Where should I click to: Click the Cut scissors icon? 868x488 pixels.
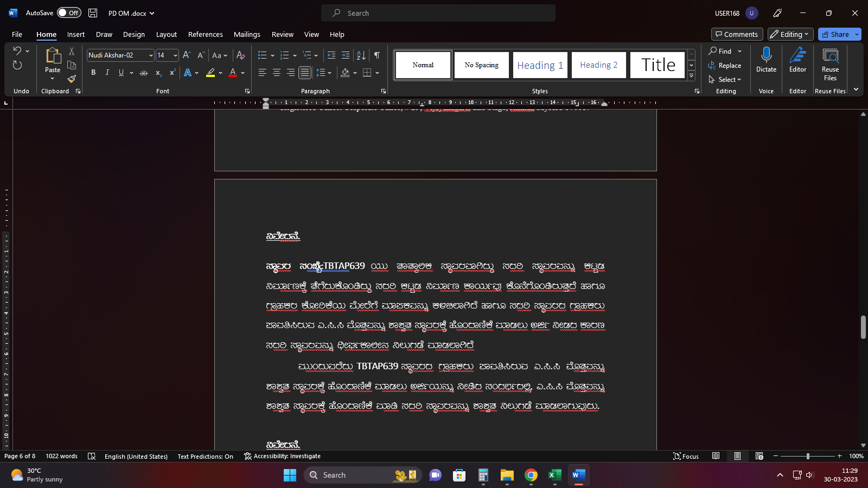(x=72, y=51)
